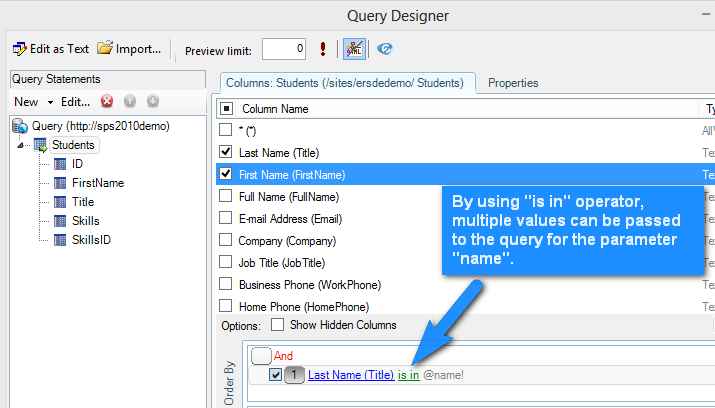715x408 pixels.
Task: Click the move statement down arrow
Action: click(152, 101)
